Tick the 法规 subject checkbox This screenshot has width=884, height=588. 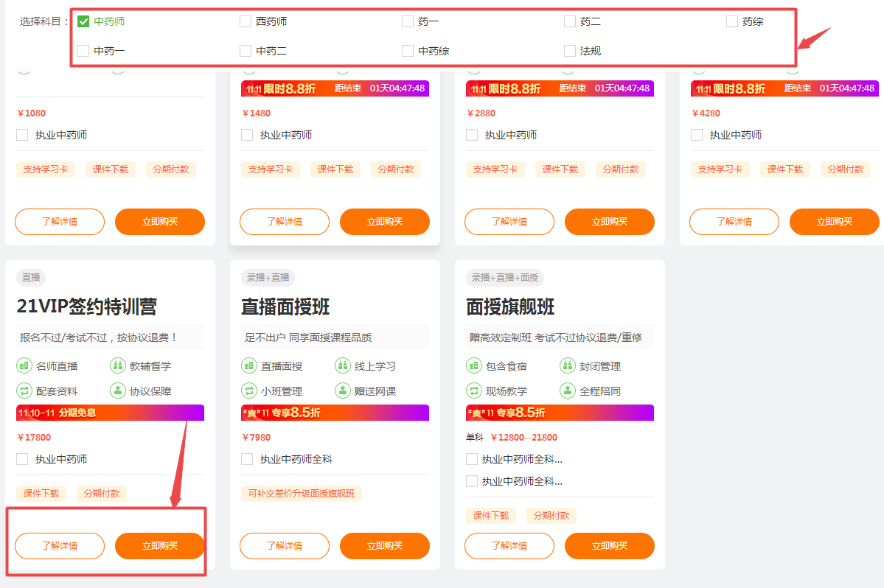coord(570,51)
